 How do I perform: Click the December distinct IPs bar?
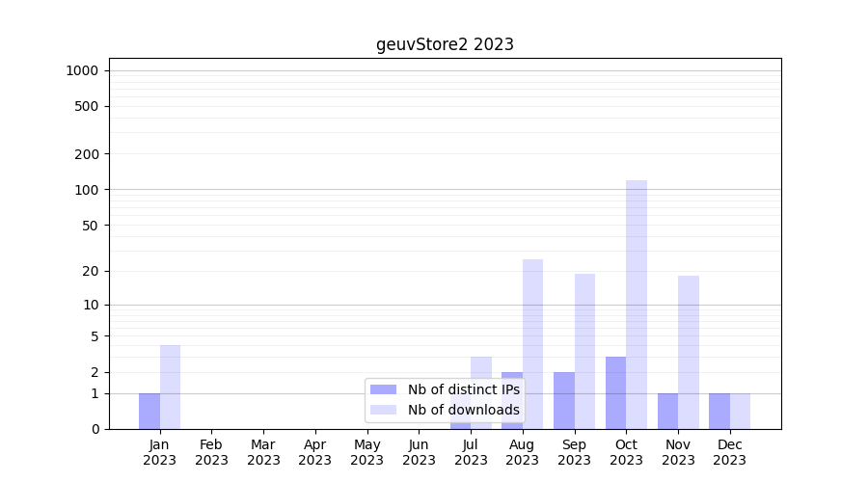tap(719, 411)
